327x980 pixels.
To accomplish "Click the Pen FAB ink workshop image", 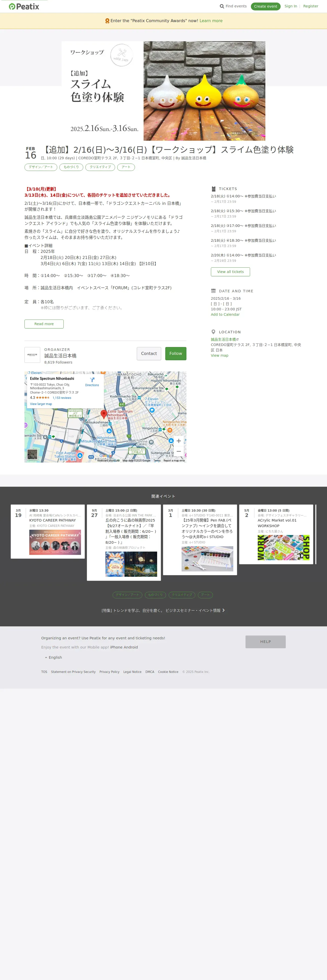I will point(208,559).
